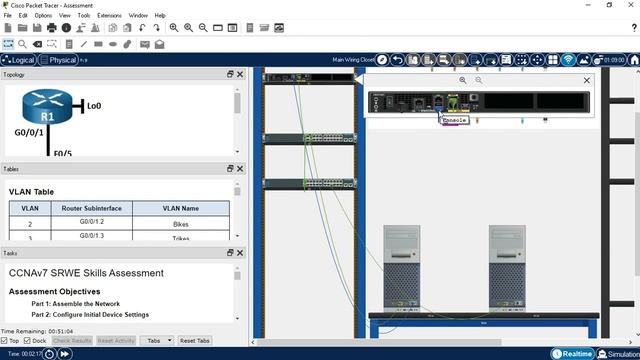The width and height of the screenshot is (640, 360).
Task: Switch to the Logical workspace tab
Action: click(x=18, y=60)
